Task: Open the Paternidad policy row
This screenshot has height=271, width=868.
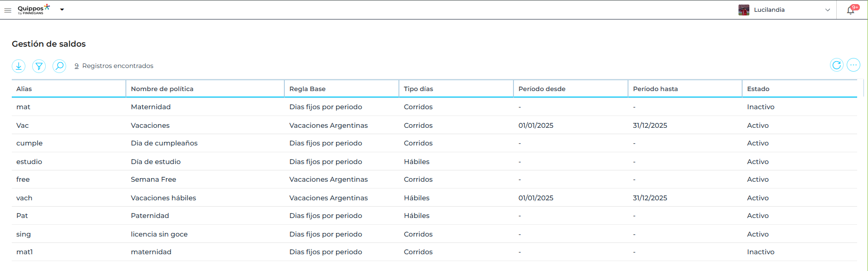Action: 150,216
